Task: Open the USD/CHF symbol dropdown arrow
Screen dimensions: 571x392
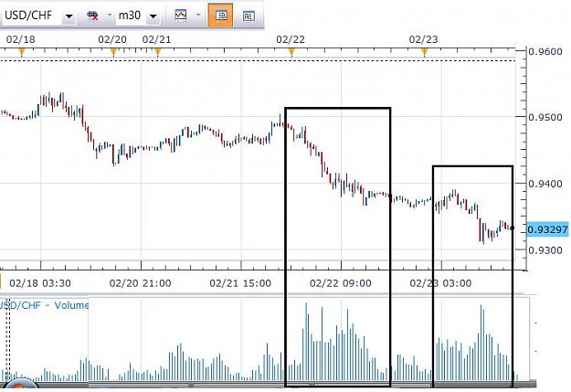Action: point(69,16)
